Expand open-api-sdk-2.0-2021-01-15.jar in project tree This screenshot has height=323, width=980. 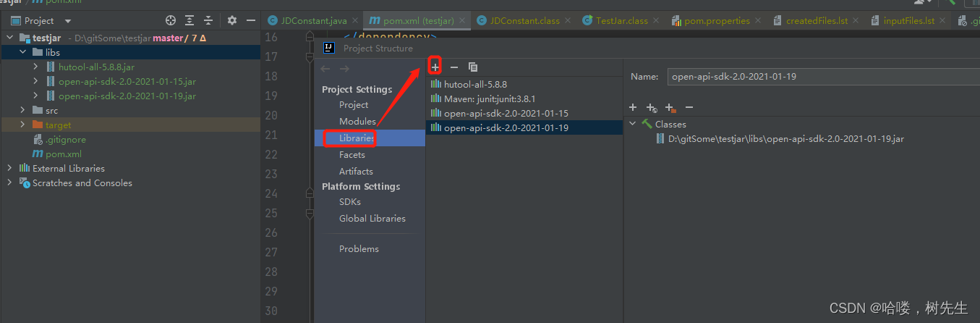[x=36, y=81]
